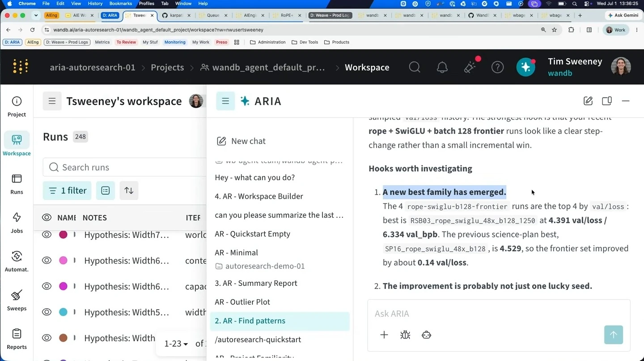Open the search magnifier in header
Viewport: 644px width, 361px height.
(415, 67)
